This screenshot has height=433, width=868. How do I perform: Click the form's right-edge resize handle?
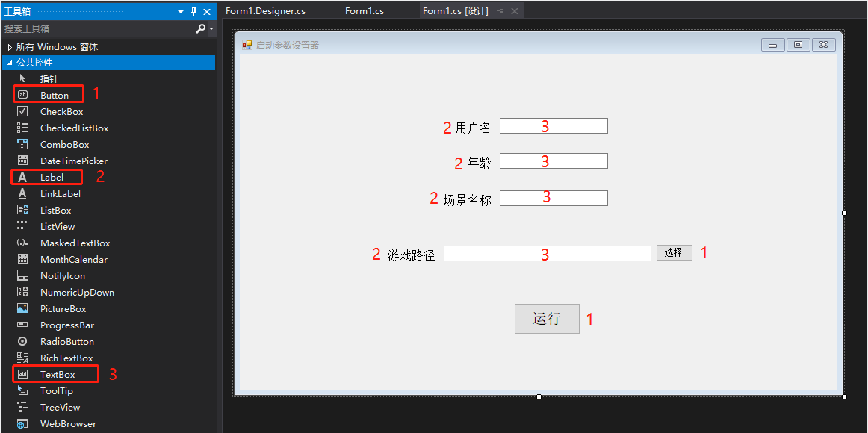(x=844, y=213)
